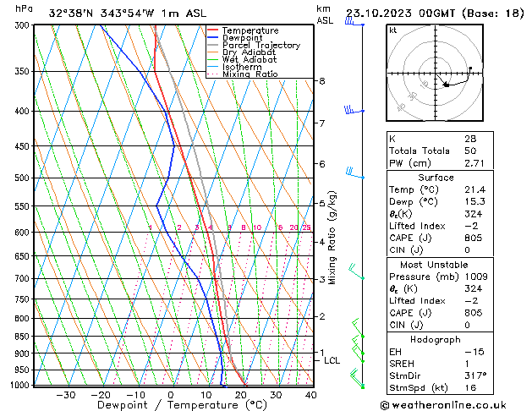Click the StmSpd (kt) value 16

470,387
